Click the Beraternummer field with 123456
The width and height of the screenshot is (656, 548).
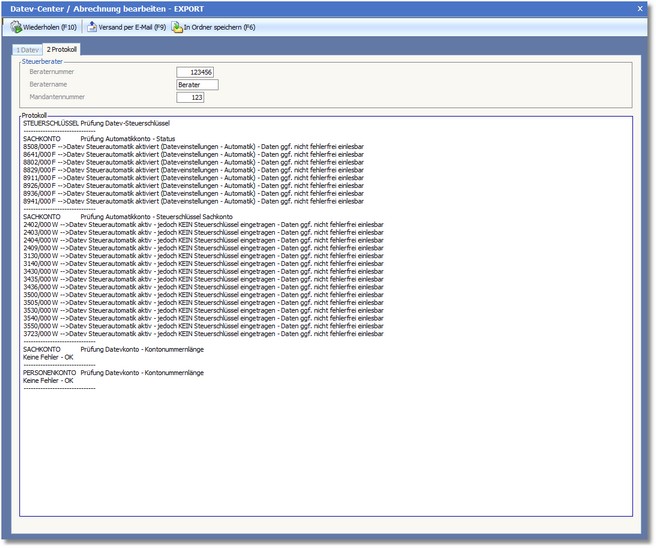[x=194, y=72]
